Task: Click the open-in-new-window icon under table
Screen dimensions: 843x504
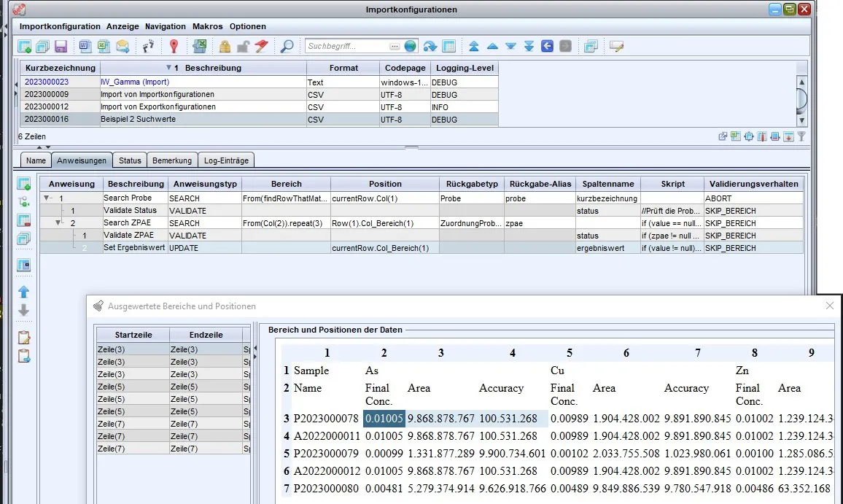Action: [x=723, y=136]
